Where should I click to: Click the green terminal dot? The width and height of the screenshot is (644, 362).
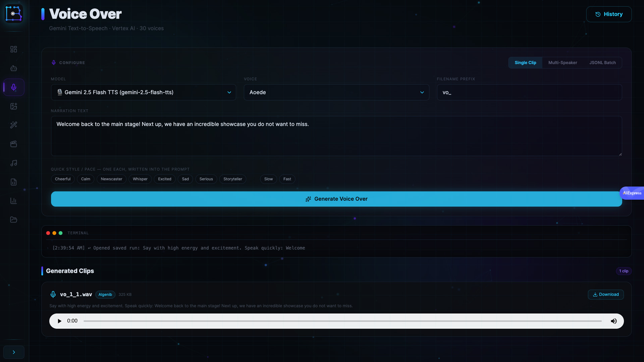61,233
